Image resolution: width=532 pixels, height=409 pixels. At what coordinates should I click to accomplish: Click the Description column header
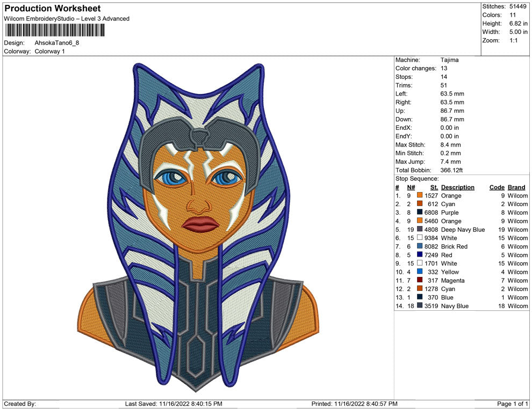(x=458, y=187)
